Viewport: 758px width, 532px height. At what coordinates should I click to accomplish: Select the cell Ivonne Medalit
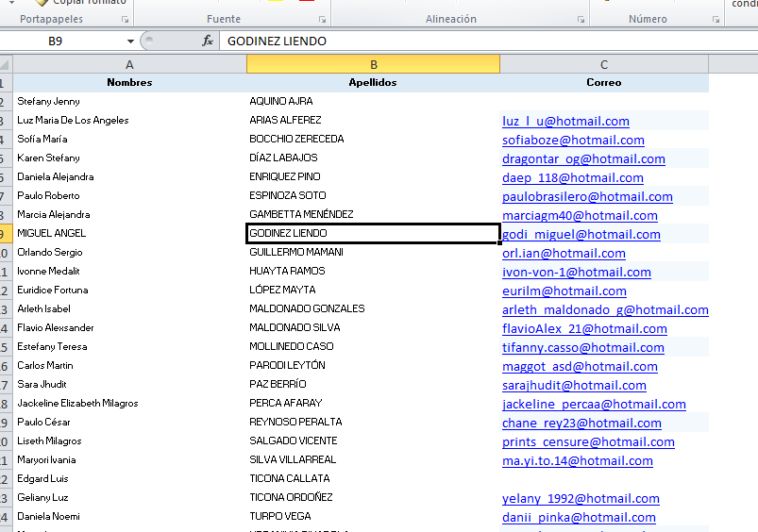pyautogui.click(x=129, y=271)
